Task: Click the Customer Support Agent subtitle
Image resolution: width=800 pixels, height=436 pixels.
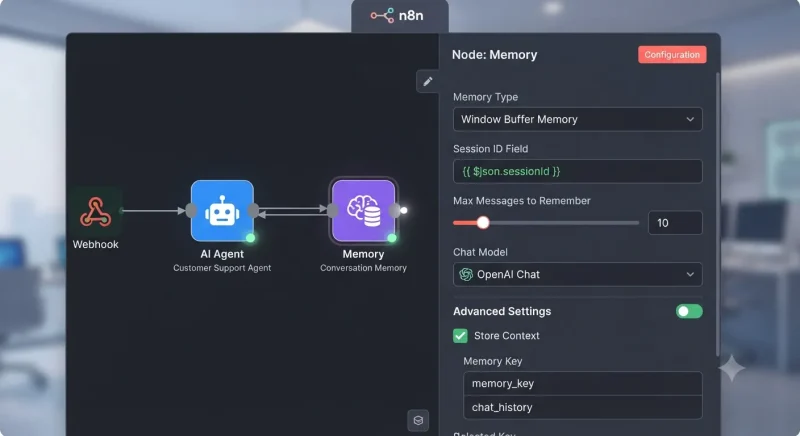Action: coord(222,268)
